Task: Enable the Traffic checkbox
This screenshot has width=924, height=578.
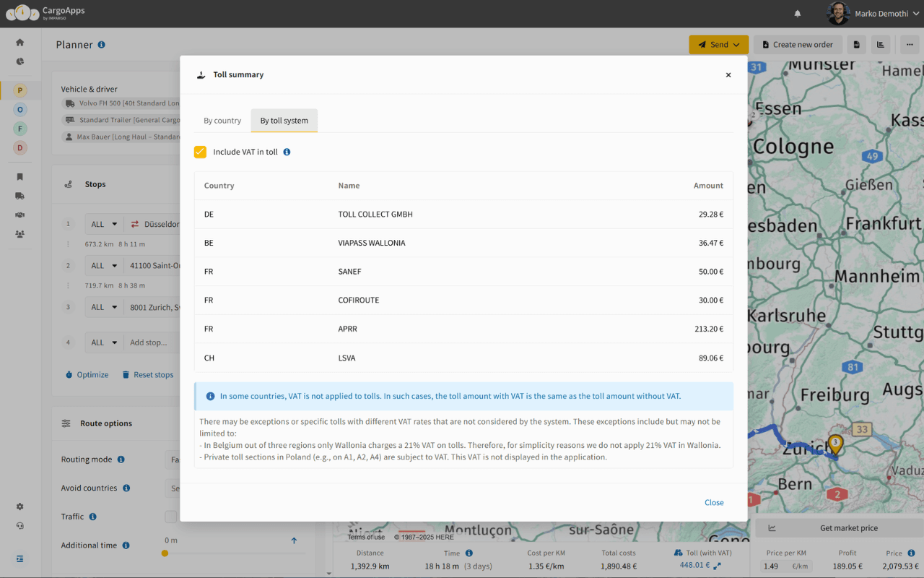Action: pyautogui.click(x=170, y=517)
